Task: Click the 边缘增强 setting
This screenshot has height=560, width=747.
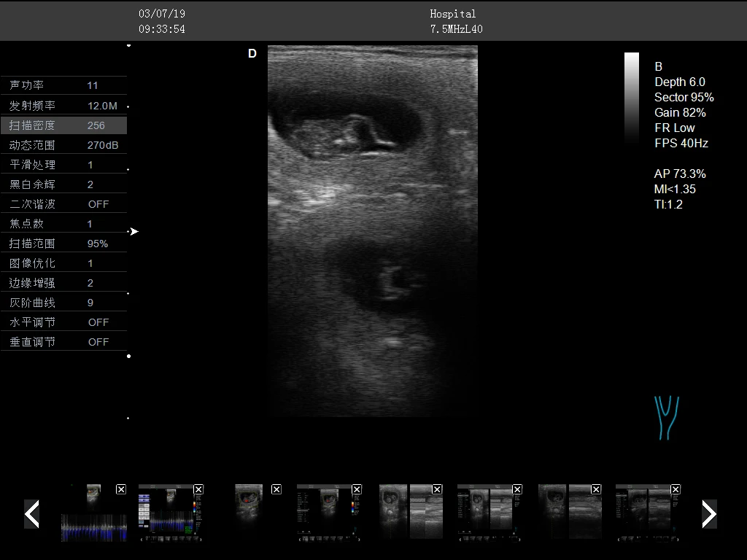Action: pyautogui.click(x=63, y=283)
